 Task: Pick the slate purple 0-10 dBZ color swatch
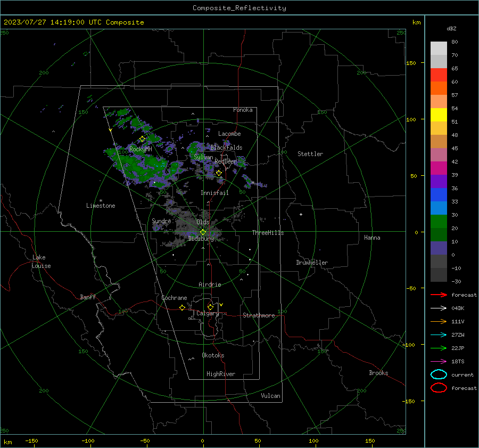[439, 248]
